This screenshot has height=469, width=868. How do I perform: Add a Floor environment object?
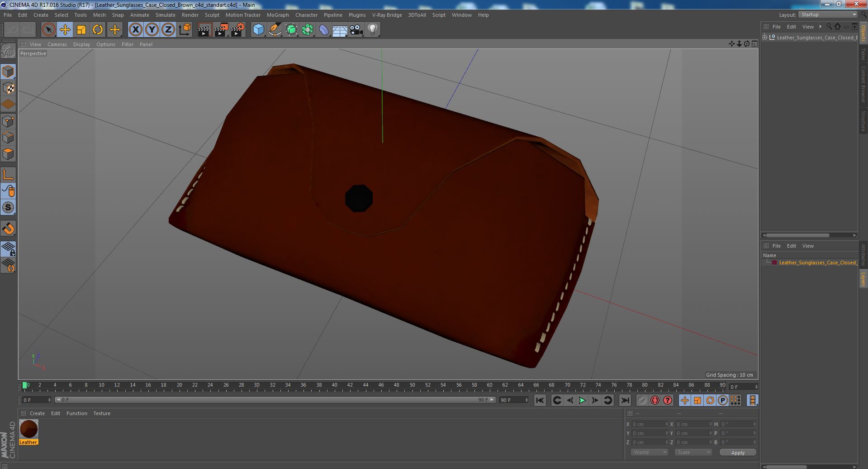340,30
